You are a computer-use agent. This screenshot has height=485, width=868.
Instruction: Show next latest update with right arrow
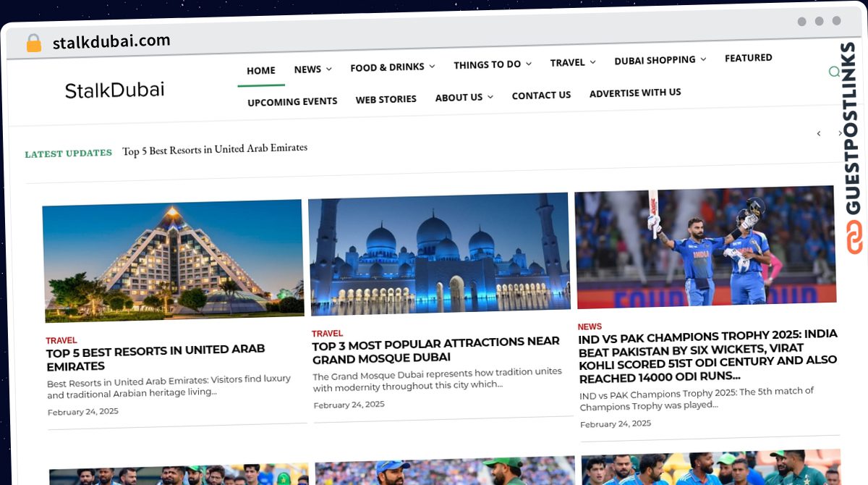click(840, 133)
